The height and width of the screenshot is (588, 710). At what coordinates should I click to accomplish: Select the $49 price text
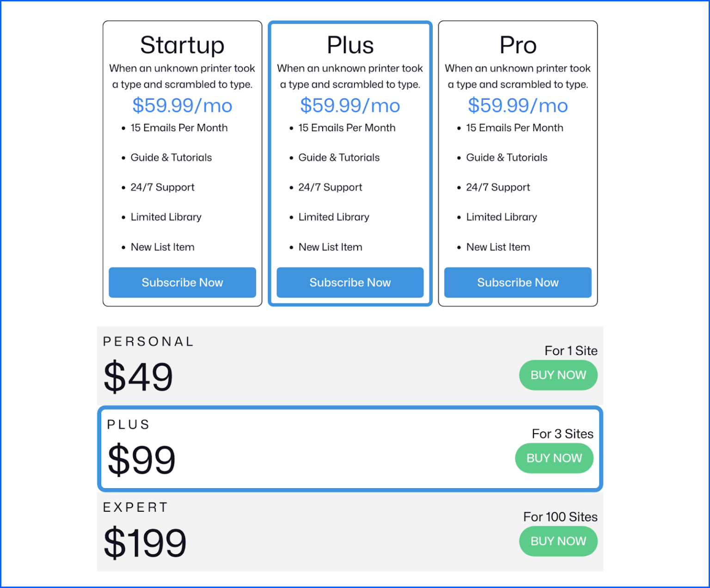[138, 377]
